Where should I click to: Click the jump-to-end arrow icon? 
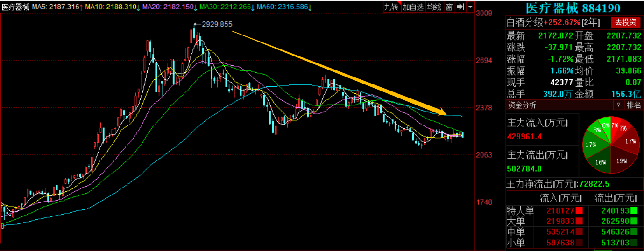[x=460, y=7]
